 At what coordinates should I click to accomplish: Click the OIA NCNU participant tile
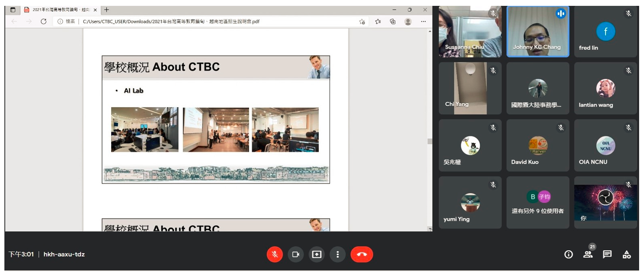605,145
